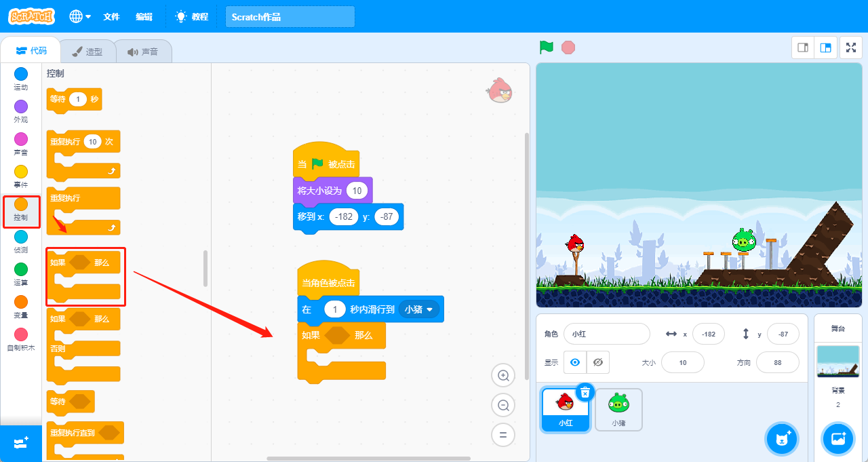
Task: Open the 小猪 dropdown in glide block
Action: (x=419, y=309)
